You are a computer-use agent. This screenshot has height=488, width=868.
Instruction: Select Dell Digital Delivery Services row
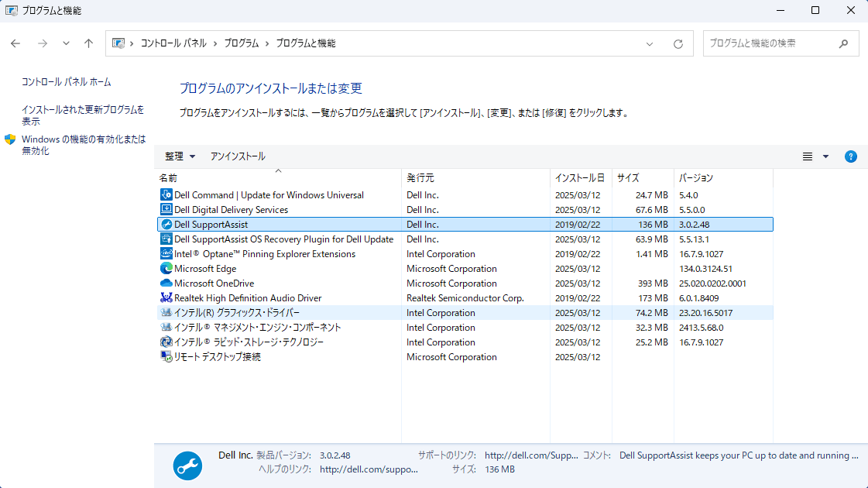pyautogui.click(x=465, y=209)
